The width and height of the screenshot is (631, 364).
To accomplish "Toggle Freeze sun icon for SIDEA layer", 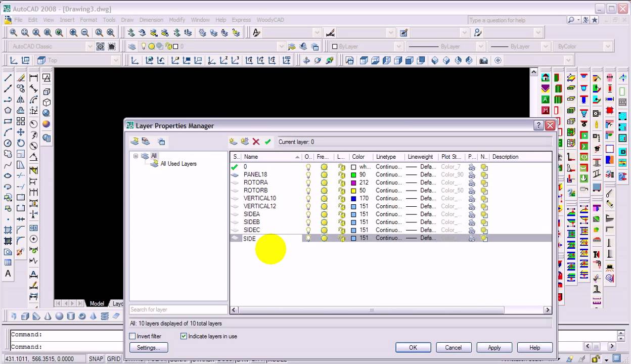I will click(x=324, y=214).
